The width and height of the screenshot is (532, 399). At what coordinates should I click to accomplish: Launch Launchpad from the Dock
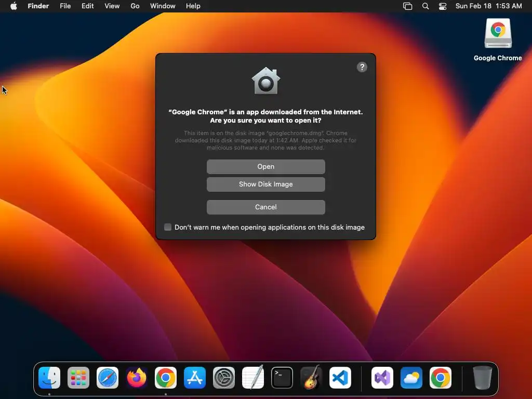(x=78, y=378)
